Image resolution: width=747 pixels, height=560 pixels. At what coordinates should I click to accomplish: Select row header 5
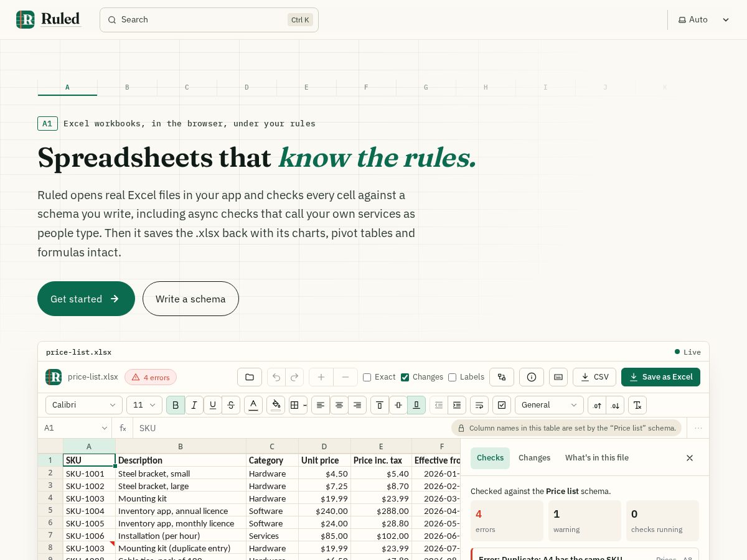pyautogui.click(x=50, y=511)
